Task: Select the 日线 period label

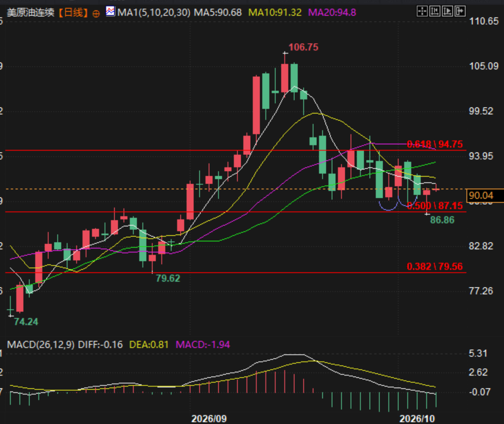Action: pyautogui.click(x=74, y=13)
